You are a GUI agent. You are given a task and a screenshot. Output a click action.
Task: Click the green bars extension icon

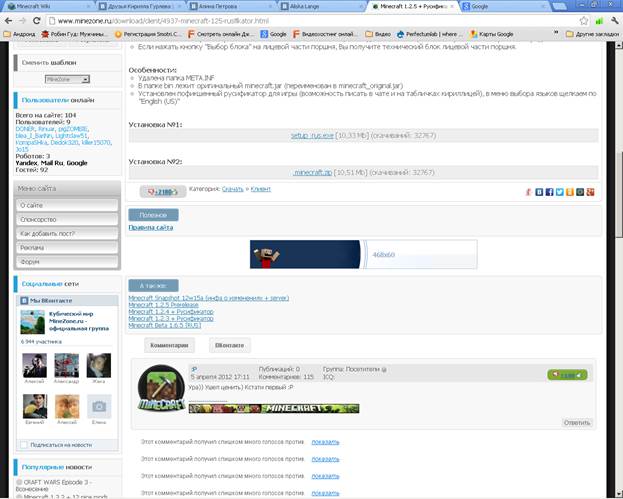pos(599,21)
